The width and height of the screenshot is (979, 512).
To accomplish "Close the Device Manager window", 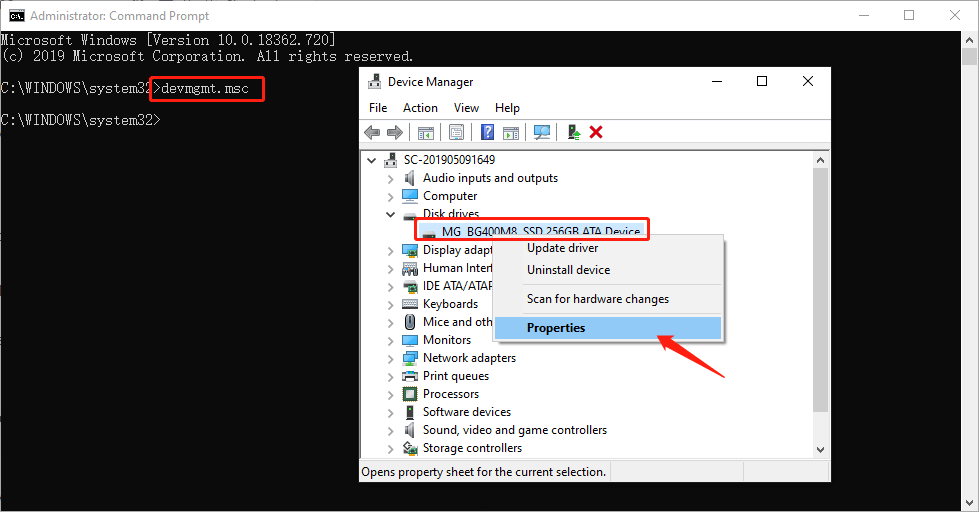I will click(808, 81).
